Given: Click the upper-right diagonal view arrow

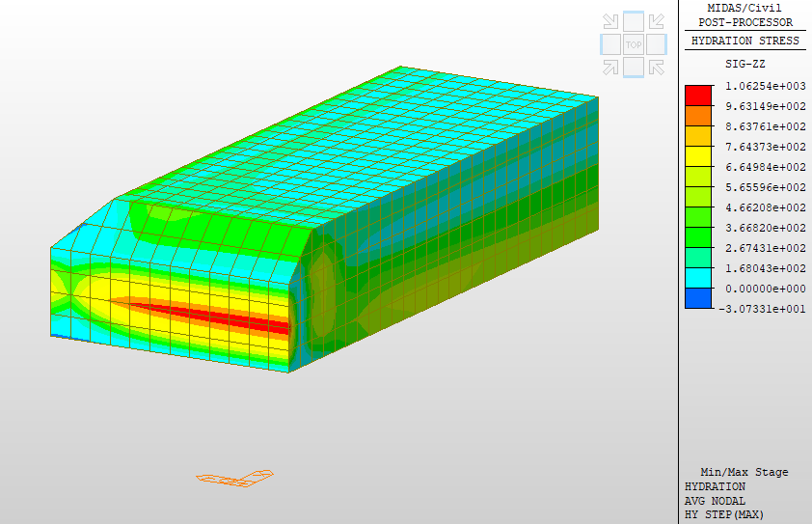Looking at the screenshot, I should click(656, 21).
